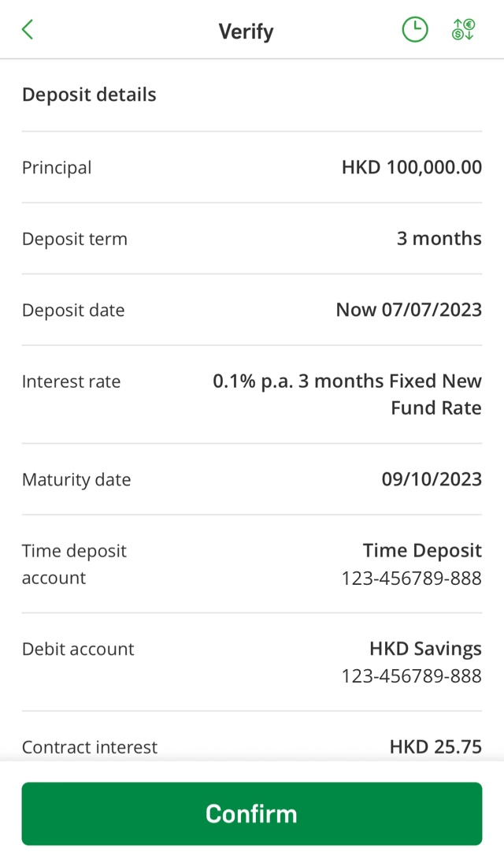Select the Deposit details heading
Screen dimensions: 504x867
click(x=89, y=95)
